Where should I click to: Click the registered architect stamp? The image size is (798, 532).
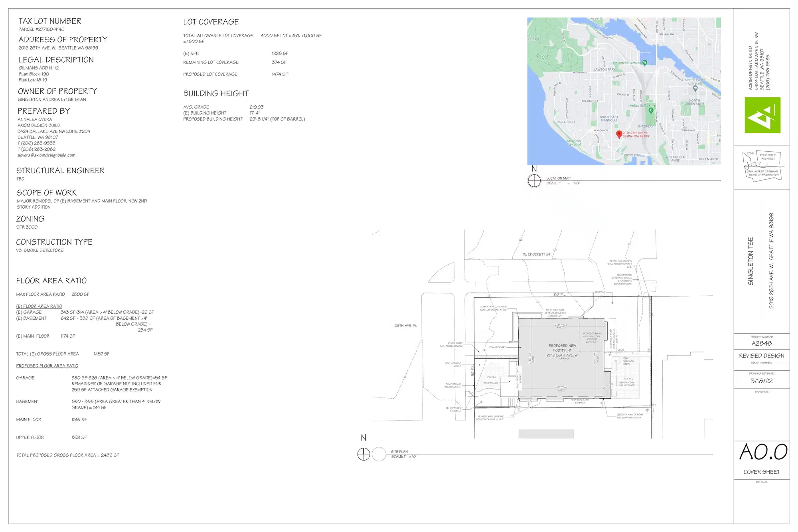pyautogui.click(x=763, y=166)
